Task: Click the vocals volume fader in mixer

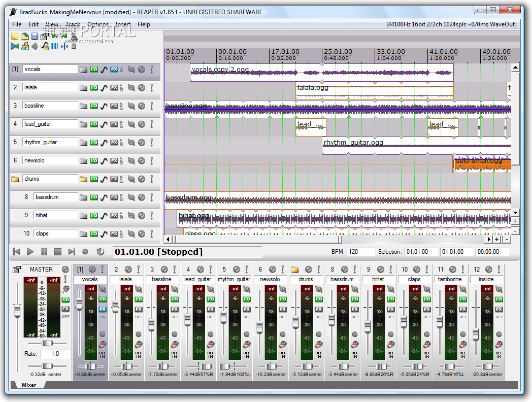Action: point(79,303)
